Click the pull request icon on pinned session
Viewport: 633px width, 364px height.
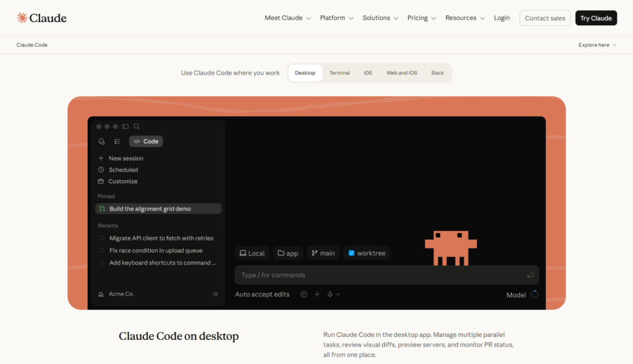(102, 209)
